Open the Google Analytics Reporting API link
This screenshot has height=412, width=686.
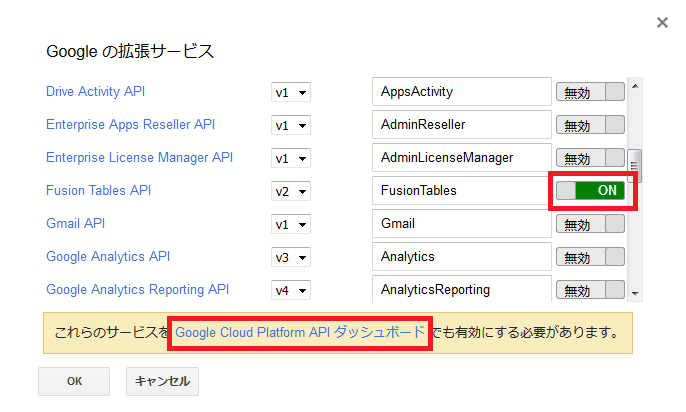[137, 290]
